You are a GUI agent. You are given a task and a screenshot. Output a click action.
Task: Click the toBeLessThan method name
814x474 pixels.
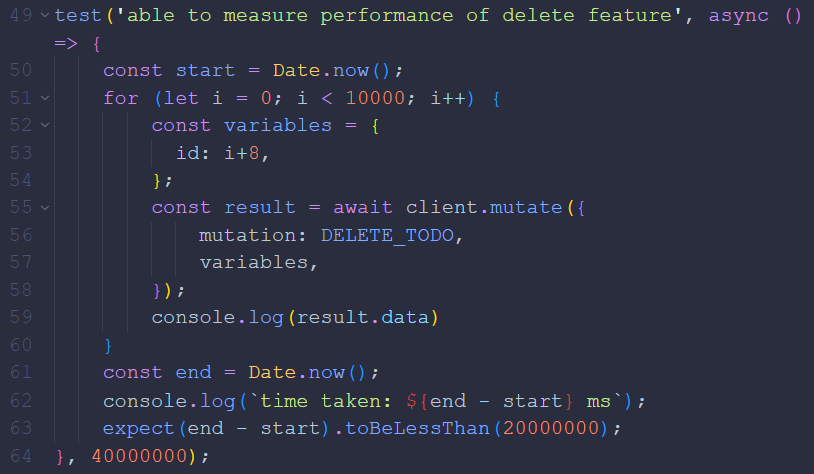coord(417,428)
